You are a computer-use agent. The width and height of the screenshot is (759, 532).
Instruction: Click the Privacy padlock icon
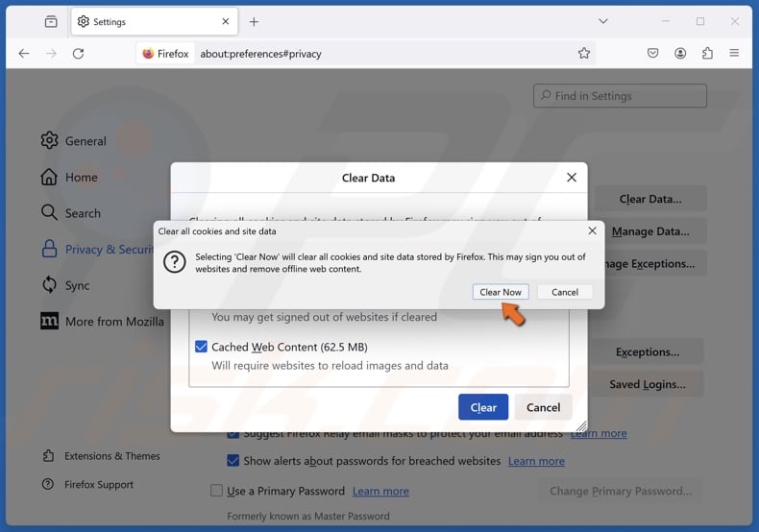click(x=49, y=249)
